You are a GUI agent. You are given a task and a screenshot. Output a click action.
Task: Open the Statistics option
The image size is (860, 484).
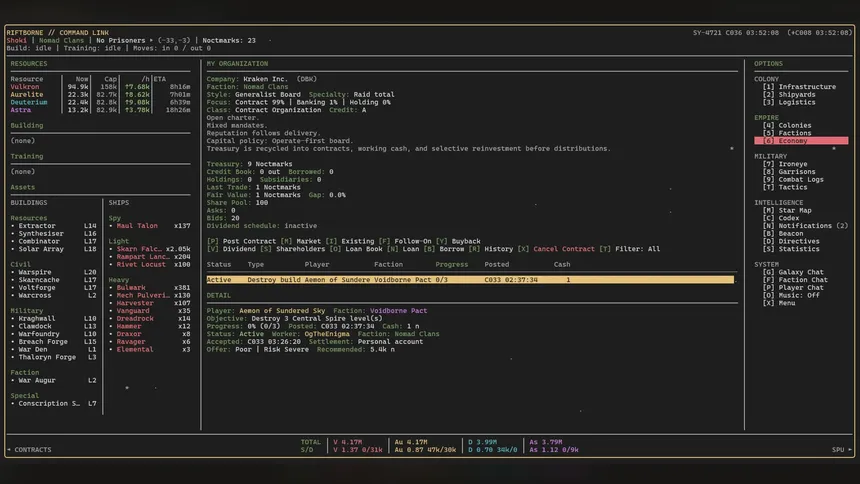tap(791, 249)
